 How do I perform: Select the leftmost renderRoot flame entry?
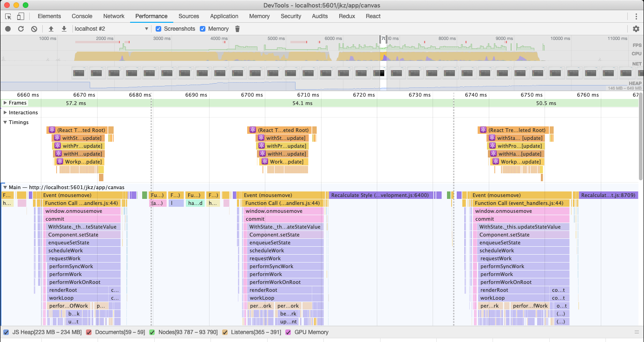[x=77, y=290]
